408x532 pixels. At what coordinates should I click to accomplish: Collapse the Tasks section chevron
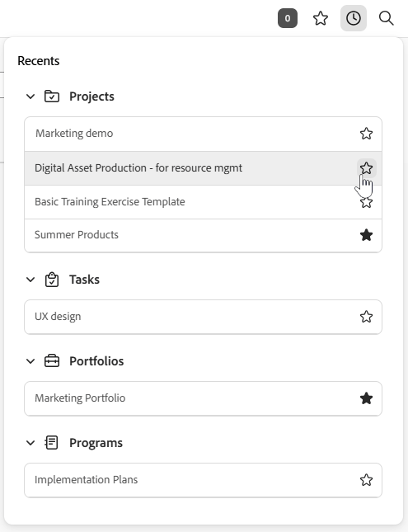point(30,280)
